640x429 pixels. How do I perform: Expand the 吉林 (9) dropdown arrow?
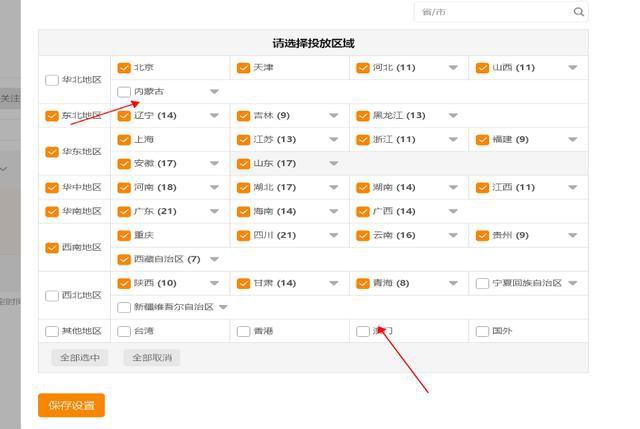coord(334,116)
